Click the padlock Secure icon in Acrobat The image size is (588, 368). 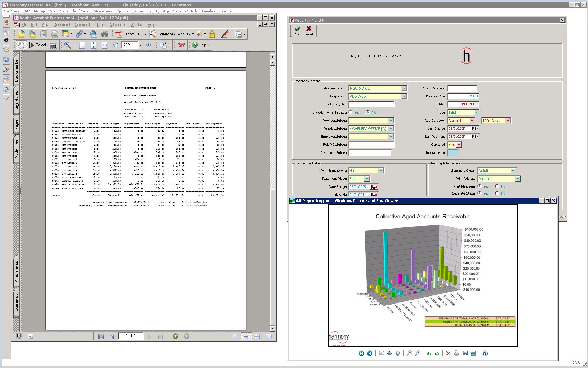(211, 34)
